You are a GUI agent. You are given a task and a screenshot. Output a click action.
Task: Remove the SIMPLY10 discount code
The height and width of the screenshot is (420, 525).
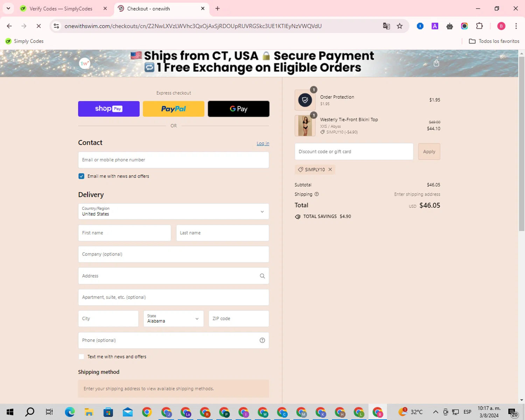330,169
